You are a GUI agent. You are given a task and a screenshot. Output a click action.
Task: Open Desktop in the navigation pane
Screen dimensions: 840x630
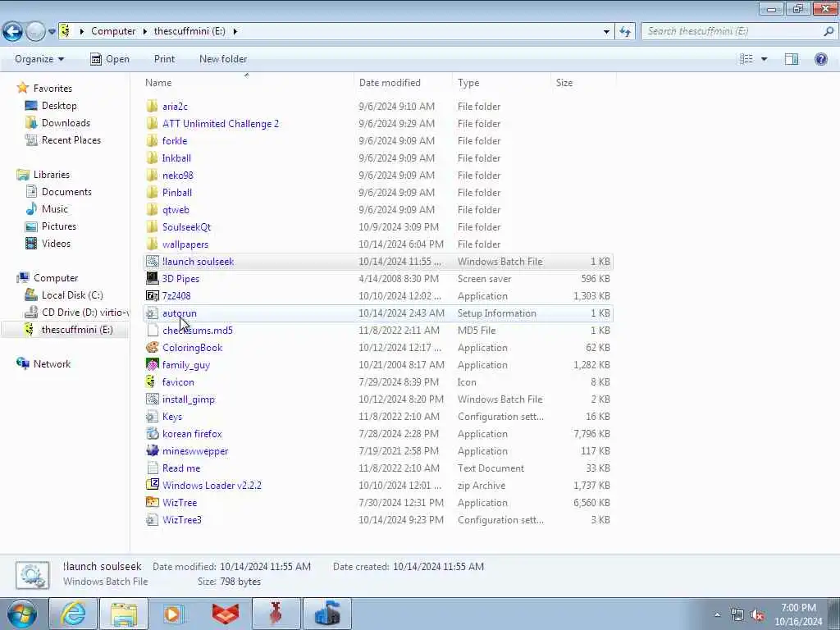[59, 106]
